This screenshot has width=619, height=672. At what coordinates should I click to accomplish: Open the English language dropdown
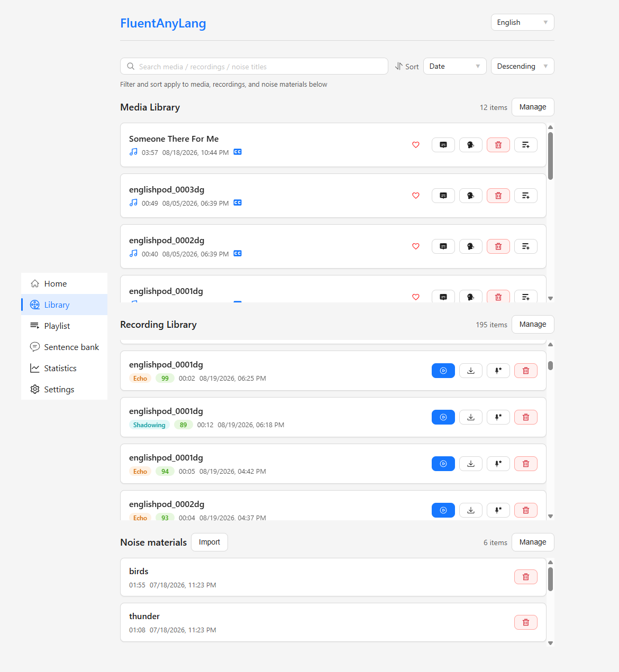[523, 22]
